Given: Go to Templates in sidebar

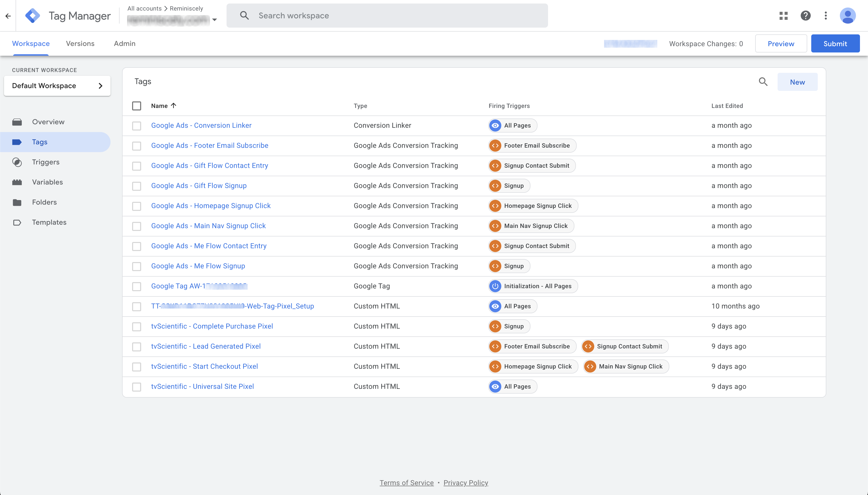Looking at the screenshot, I should (x=49, y=222).
